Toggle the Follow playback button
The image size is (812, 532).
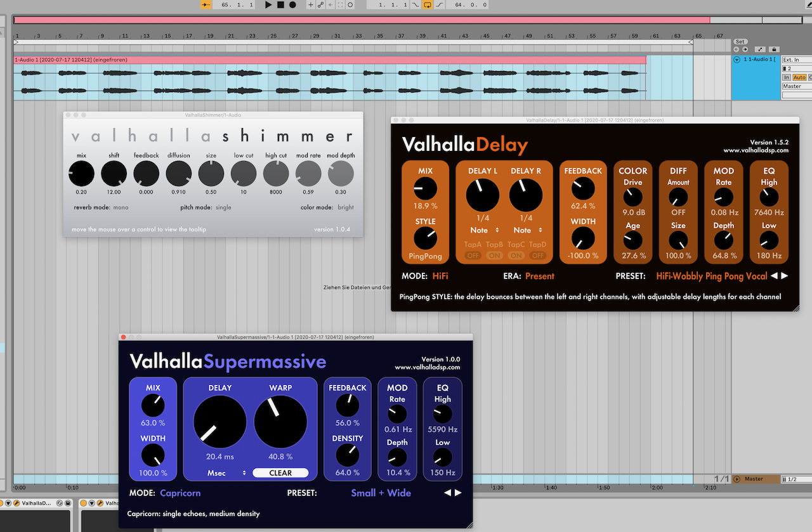coord(206,4)
